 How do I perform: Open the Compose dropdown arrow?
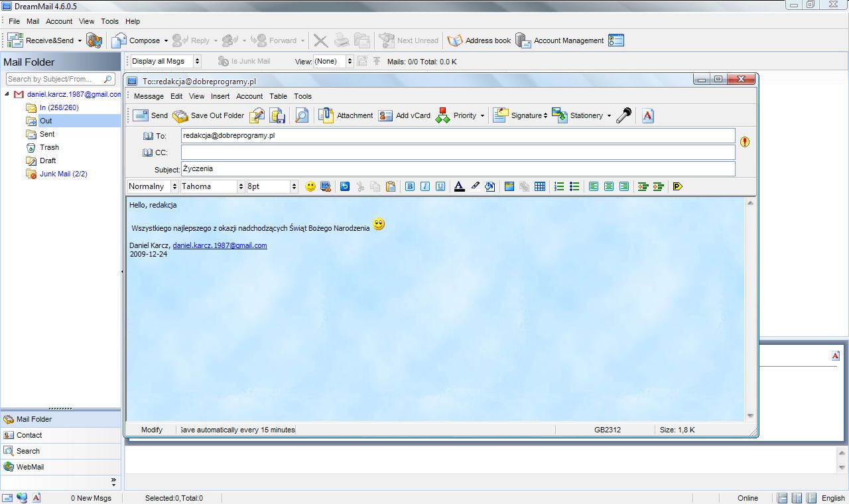click(166, 40)
